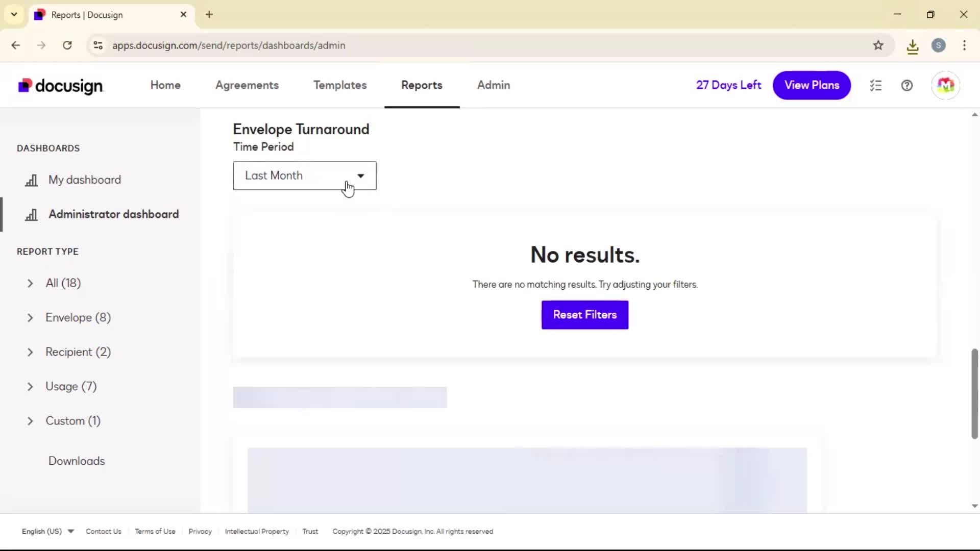This screenshot has height=551, width=980.
Task: Click the DASHBOARDS section label
Action: pyautogui.click(x=48, y=148)
